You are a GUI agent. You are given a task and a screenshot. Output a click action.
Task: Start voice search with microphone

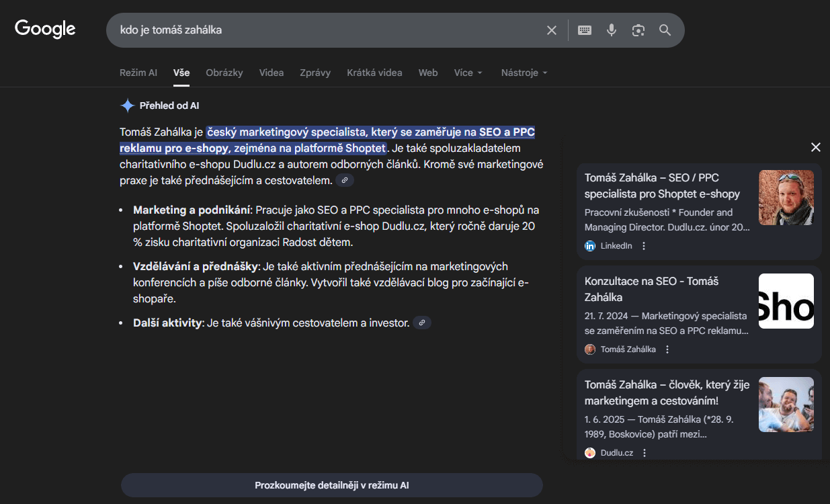pyautogui.click(x=612, y=30)
